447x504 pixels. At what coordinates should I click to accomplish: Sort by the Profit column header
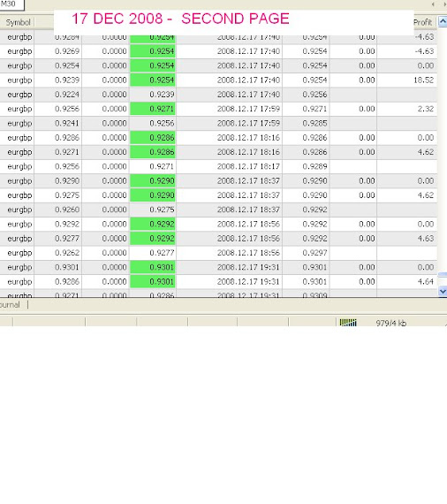422,22
